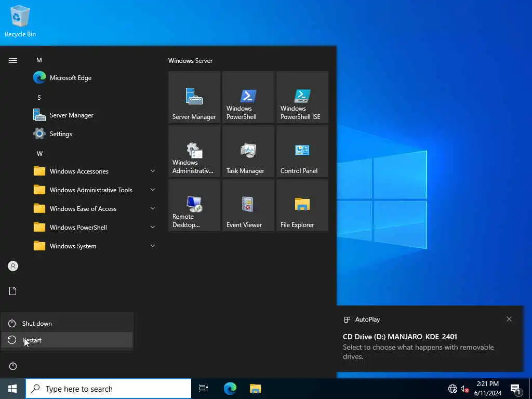This screenshot has width=532, height=399.
Task: Jump to letter M section header
Action: click(x=39, y=60)
